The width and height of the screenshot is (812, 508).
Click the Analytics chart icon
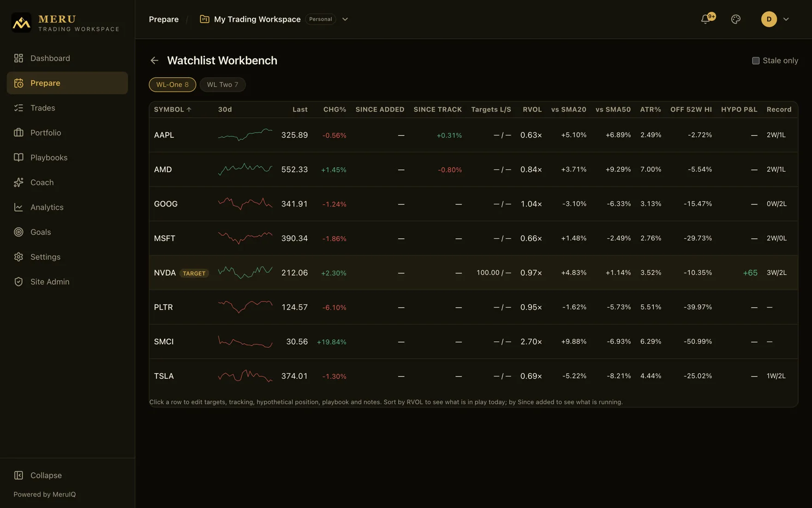click(18, 207)
